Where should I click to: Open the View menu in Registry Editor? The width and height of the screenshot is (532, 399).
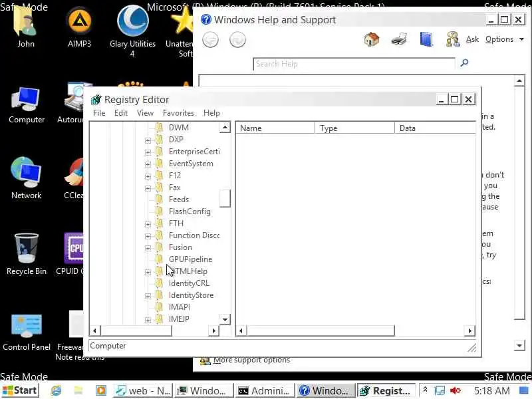pyautogui.click(x=145, y=113)
